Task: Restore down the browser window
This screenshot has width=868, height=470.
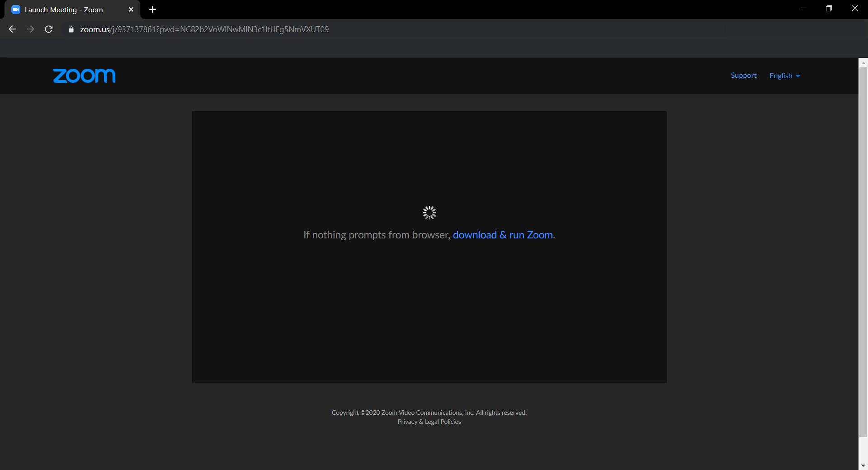Action: coord(829,8)
